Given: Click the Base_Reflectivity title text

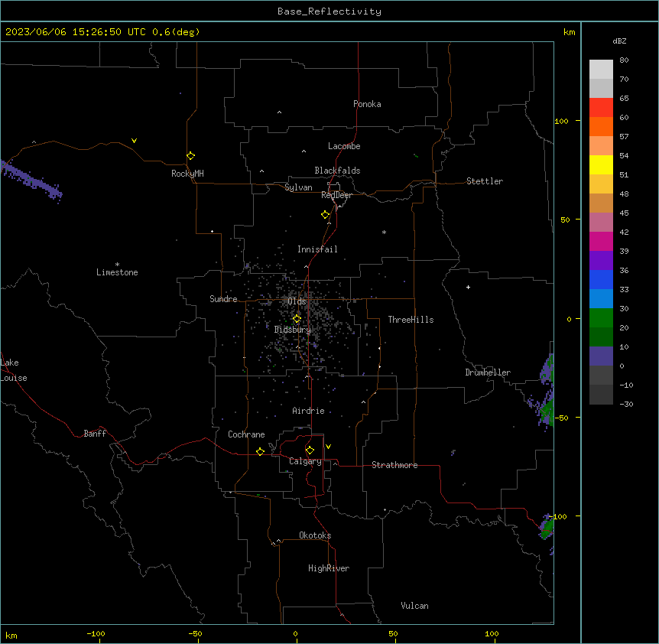Looking at the screenshot, I should [x=329, y=11].
